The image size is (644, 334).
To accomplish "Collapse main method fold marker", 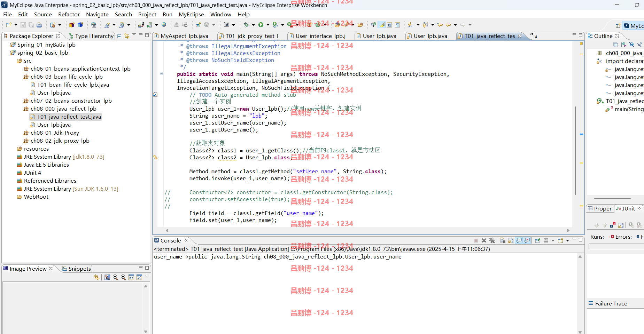I will [162, 74].
